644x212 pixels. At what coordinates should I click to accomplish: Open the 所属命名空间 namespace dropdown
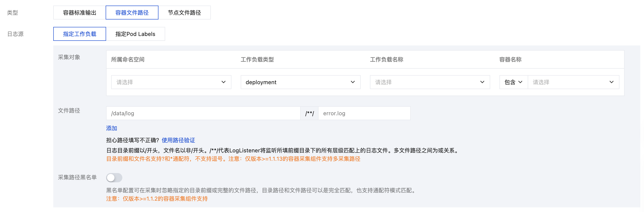tap(171, 82)
